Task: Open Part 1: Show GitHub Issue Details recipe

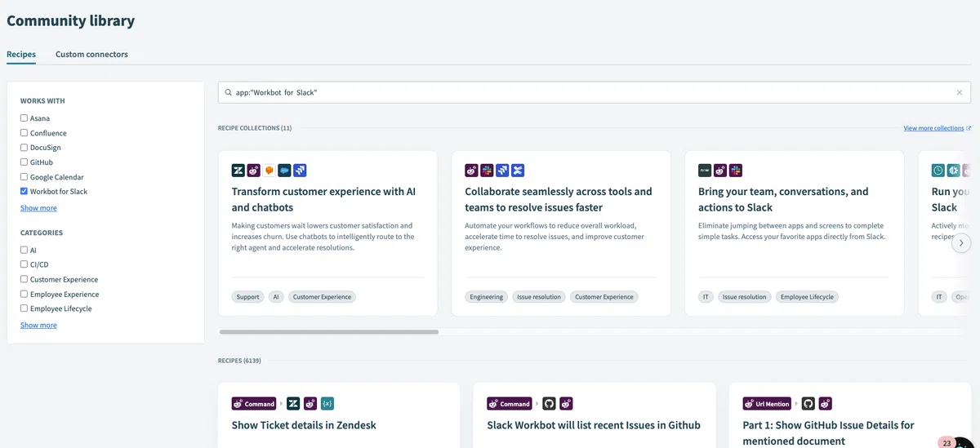Action: tap(828, 433)
